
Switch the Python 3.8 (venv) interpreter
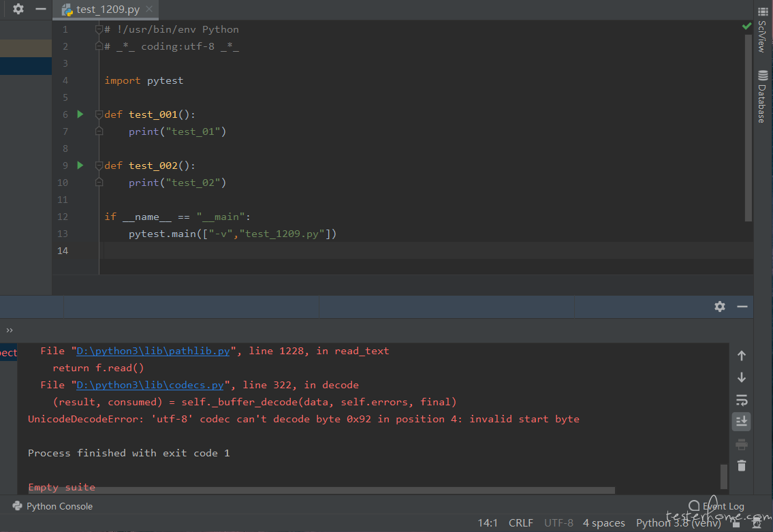coord(678,523)
